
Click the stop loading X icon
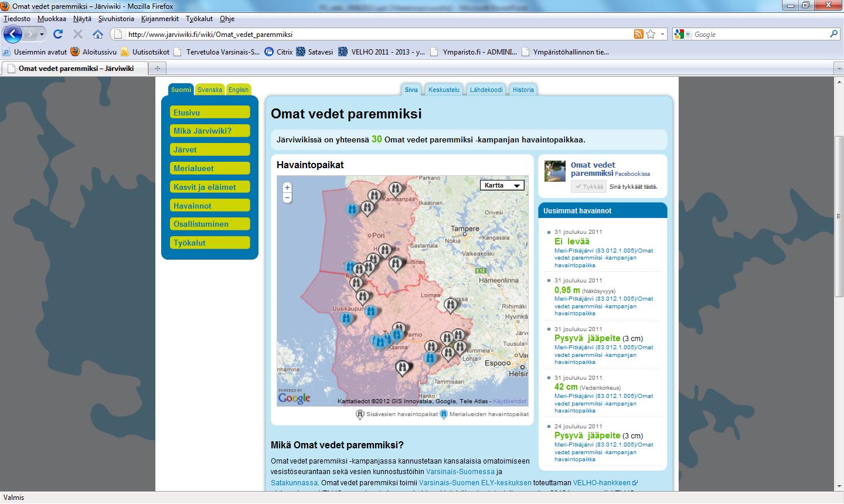77,34
